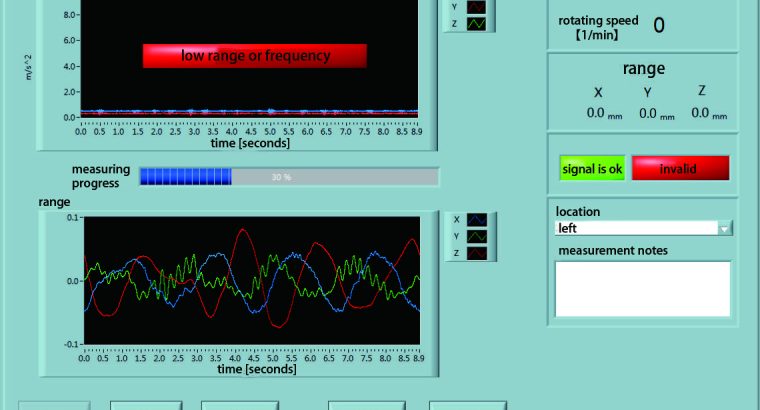Click the green Y legend swatch of the range graph
The image size is (760, 410).
477,237
